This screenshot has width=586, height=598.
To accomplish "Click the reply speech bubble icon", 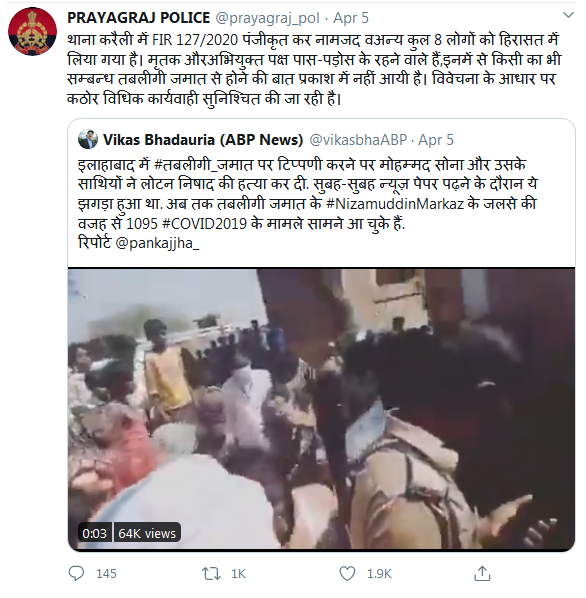I will click(x=76, y=574).
